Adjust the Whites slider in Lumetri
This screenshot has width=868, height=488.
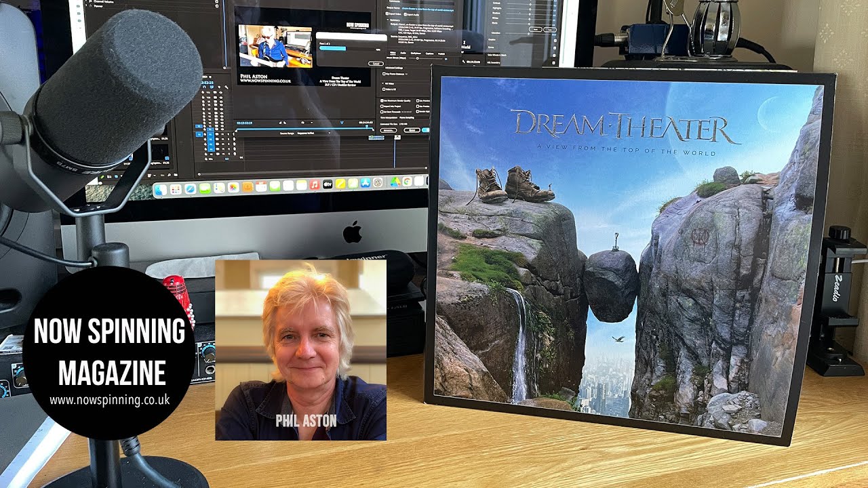pyautogui.click(x=529, y=19)
